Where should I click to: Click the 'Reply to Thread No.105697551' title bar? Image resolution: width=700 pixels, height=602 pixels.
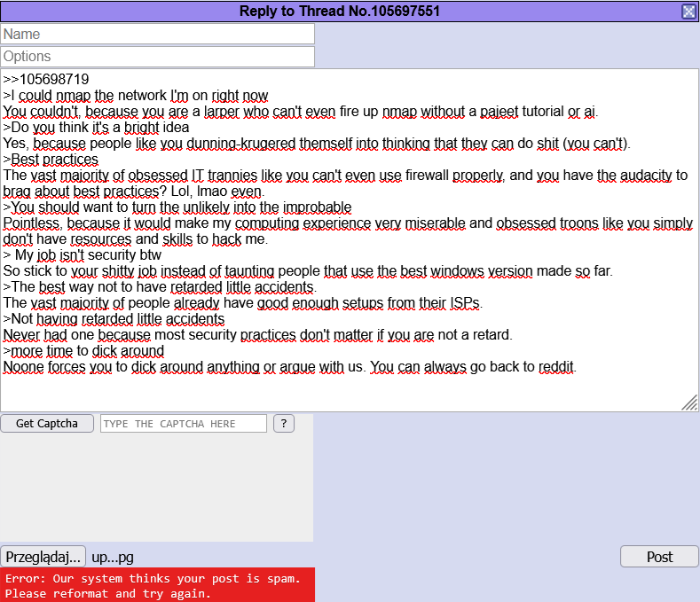(339, 12)
